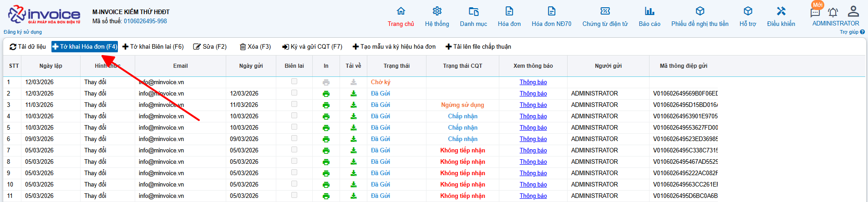Screen dimensions: 868x202
Task: Go to Trang chủ home icon
Action: point(401,11)
